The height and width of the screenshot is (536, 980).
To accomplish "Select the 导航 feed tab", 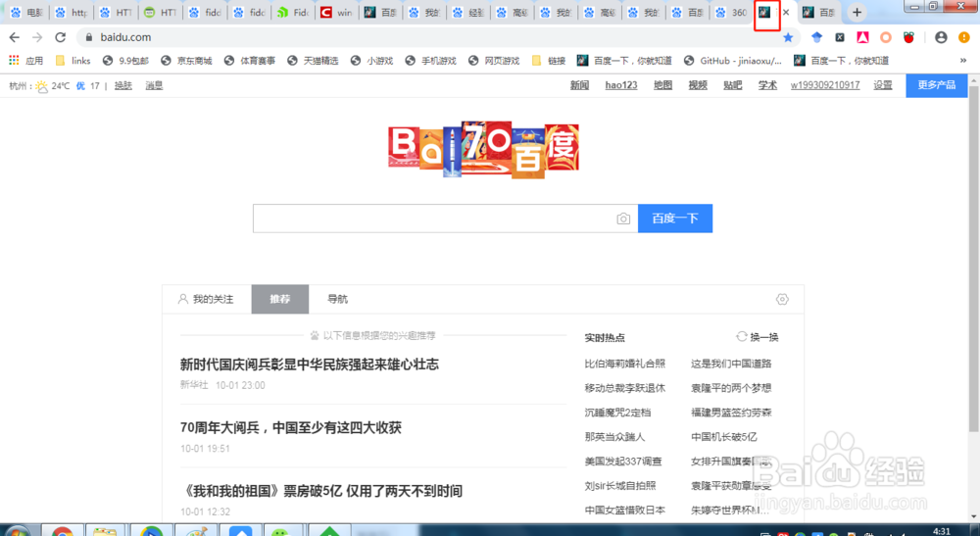I will tap(337, 299).
